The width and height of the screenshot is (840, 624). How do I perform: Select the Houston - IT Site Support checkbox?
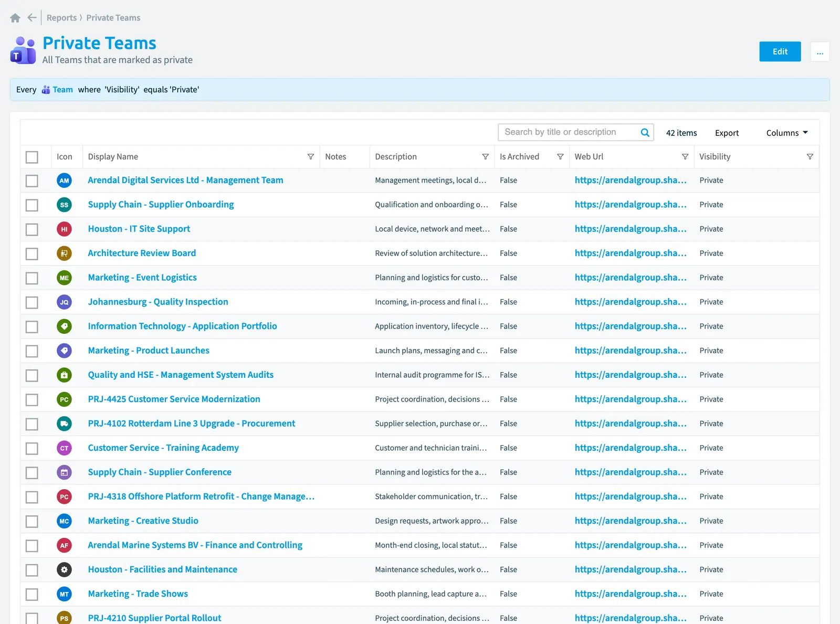(x=32, y=229)
